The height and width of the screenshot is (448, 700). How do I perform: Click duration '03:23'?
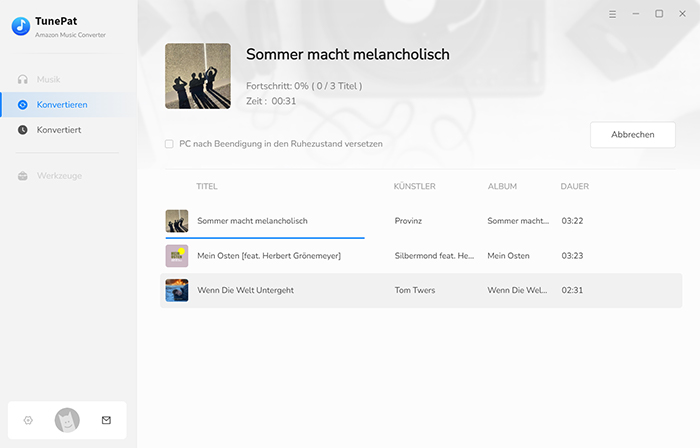pos(572,256)
